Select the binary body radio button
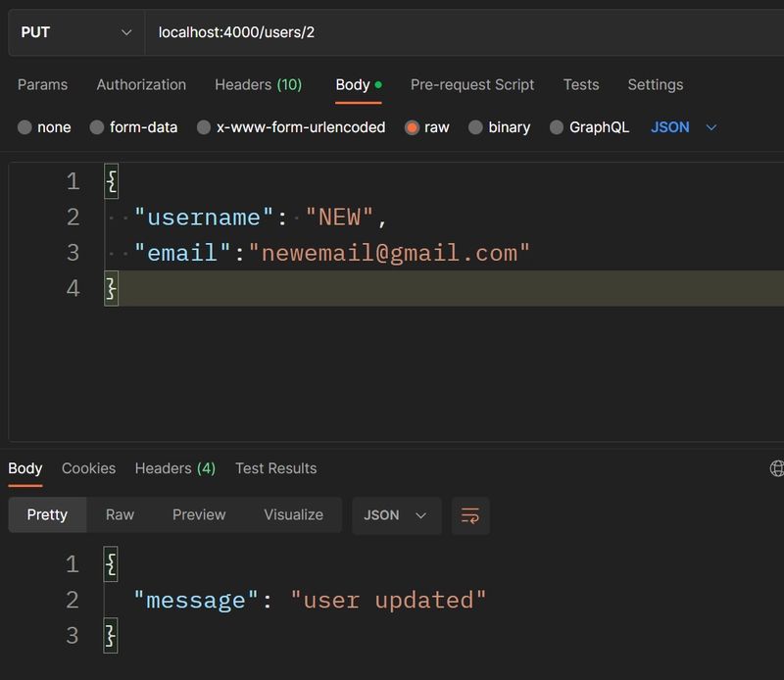Screen dimensions: 784x680 pyautogui.click(x=475, y=127)
